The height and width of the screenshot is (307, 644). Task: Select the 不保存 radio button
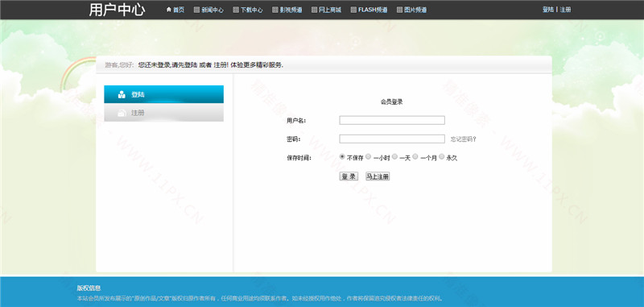point(342,156)
